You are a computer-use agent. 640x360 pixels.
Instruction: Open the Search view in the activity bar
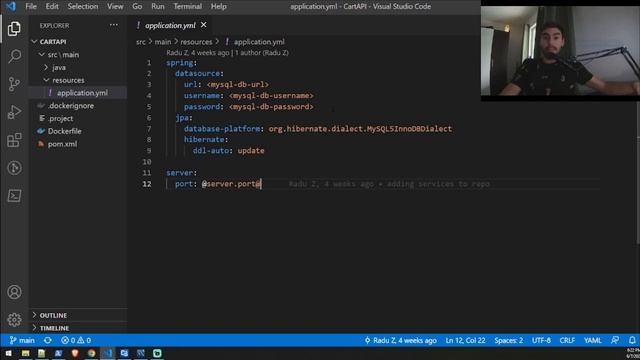pyautogui.click(x=14, y=56)
